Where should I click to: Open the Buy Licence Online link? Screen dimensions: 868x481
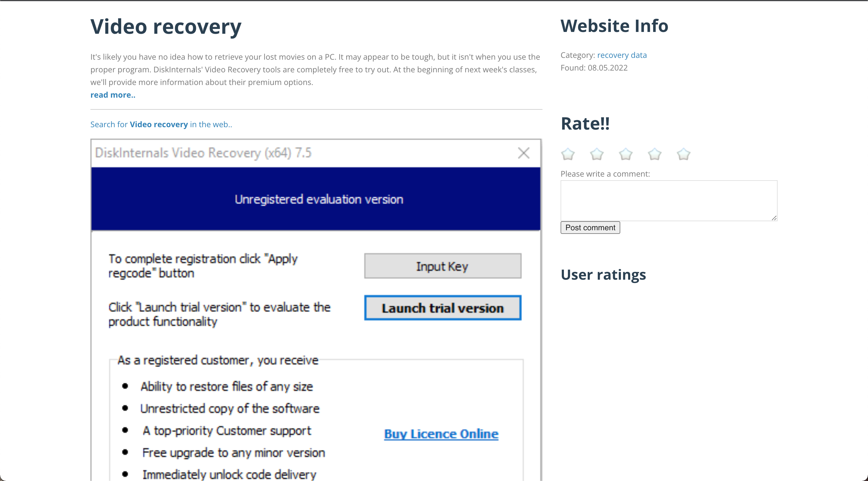pos(441,434)
